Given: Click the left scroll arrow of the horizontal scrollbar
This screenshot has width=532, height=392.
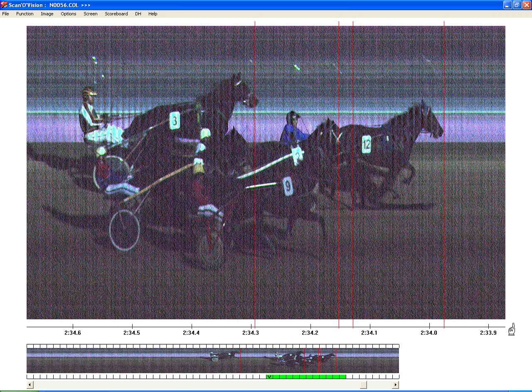Looking at the screenshot, I should tap(30, 385).
